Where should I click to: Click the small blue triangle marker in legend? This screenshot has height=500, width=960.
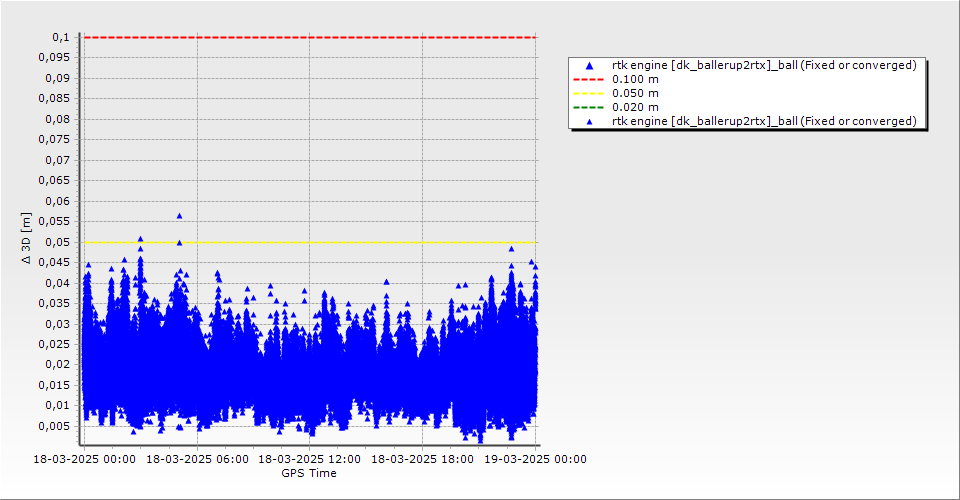tap(589, 122)
